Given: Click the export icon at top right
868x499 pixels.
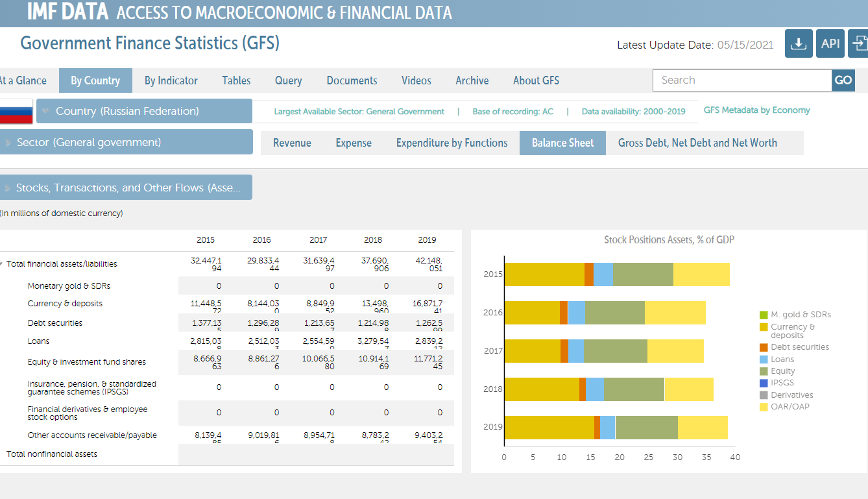Looking at the screenshot, I should click(860, 43).
